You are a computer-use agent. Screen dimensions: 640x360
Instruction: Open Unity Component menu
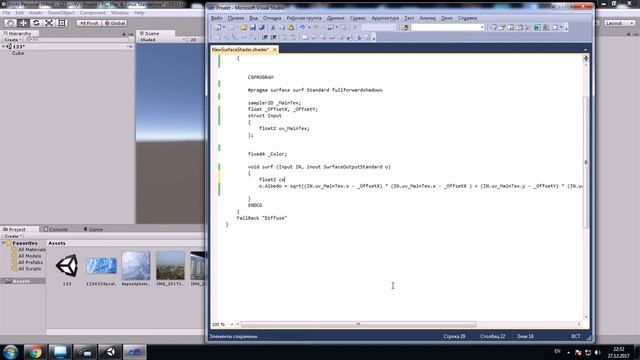93,13
